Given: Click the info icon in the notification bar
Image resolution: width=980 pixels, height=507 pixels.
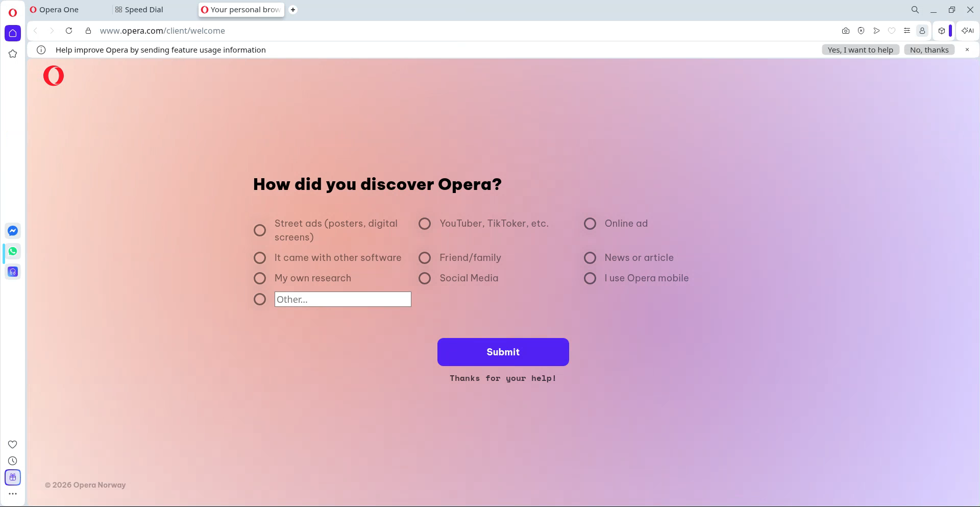Looking at the screenshot, I should tap(41, 50).
